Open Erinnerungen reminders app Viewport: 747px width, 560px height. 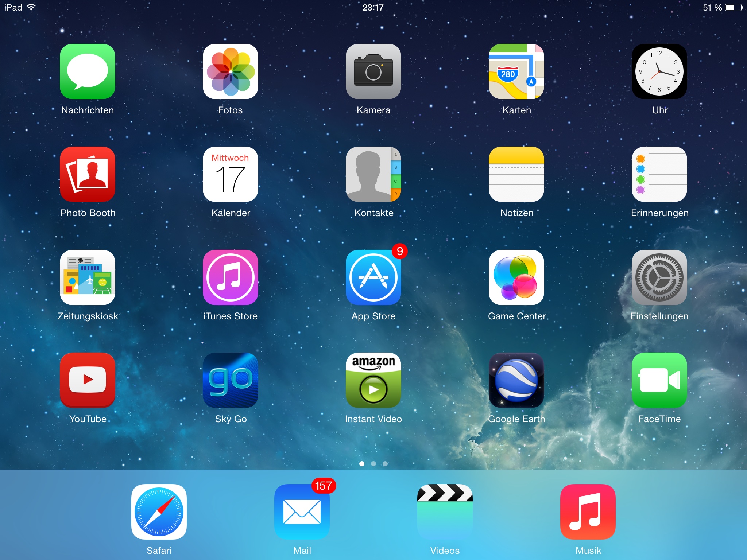tap(659, 174)
